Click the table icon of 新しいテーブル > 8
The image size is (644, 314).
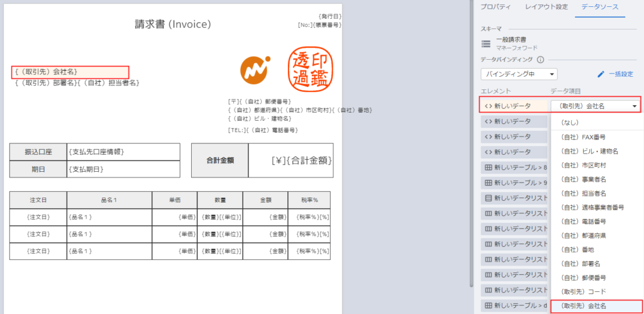[x=488, y=167]
